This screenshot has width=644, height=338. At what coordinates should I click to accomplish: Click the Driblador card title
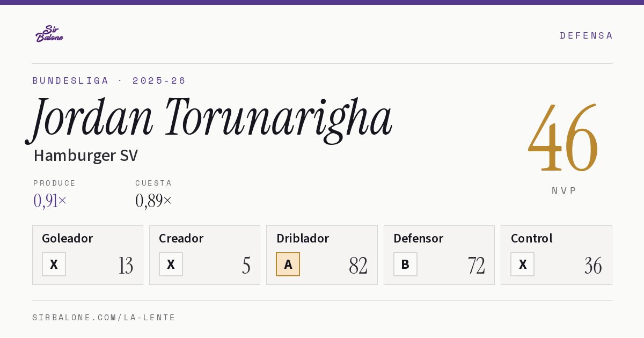(x=303, y=238)
